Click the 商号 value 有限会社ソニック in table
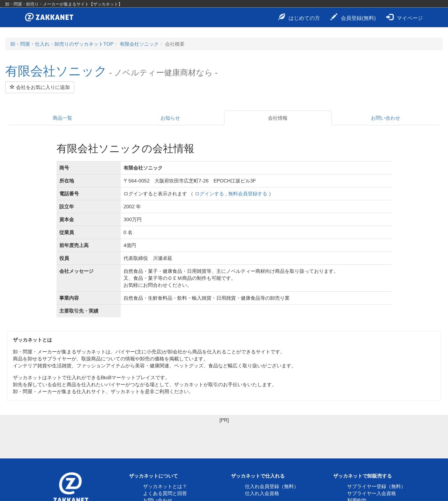448x501 pixels. 143,168
